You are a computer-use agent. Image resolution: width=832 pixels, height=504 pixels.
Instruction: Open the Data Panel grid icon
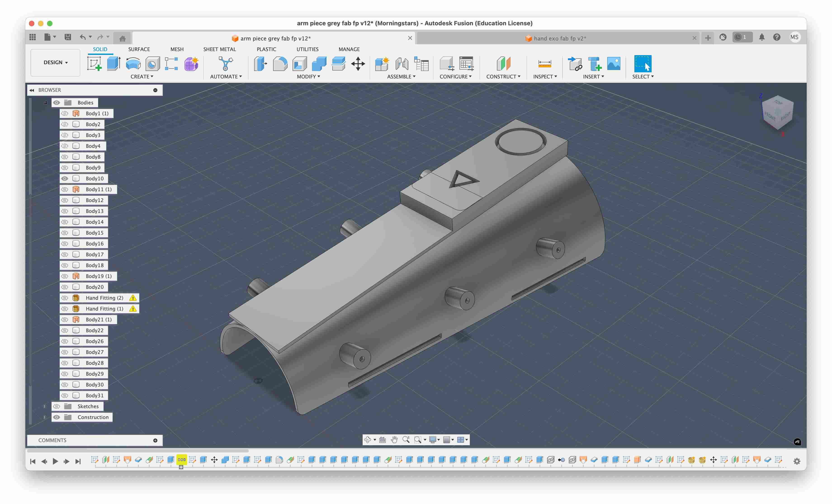[x=33, y=37]
